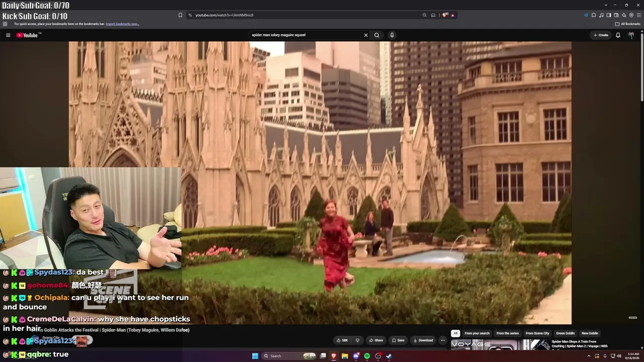Open YouTube notifications bell
Viewport: 644px width, 362px height.
pyautogui.click(x=618, y=35)
